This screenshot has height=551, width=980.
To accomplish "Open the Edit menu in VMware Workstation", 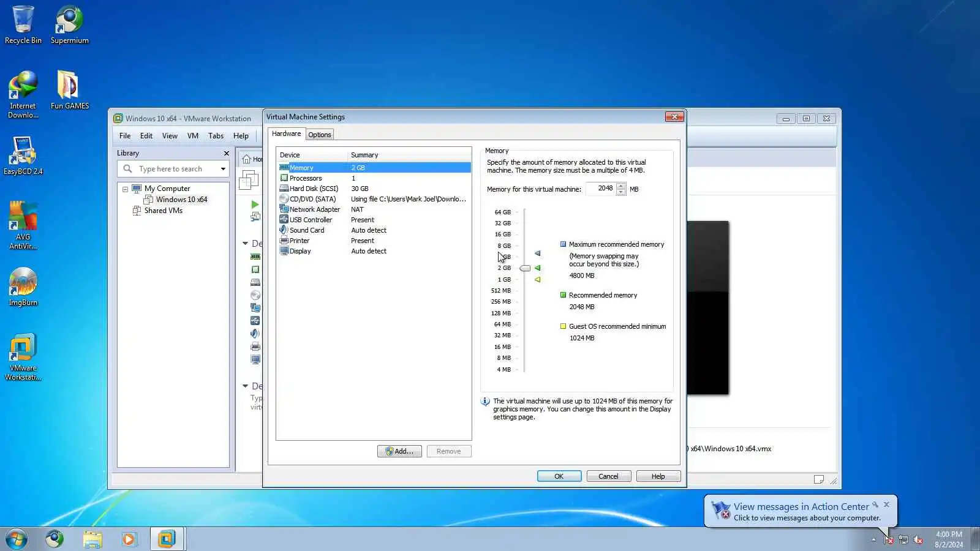I will point(146,136).
